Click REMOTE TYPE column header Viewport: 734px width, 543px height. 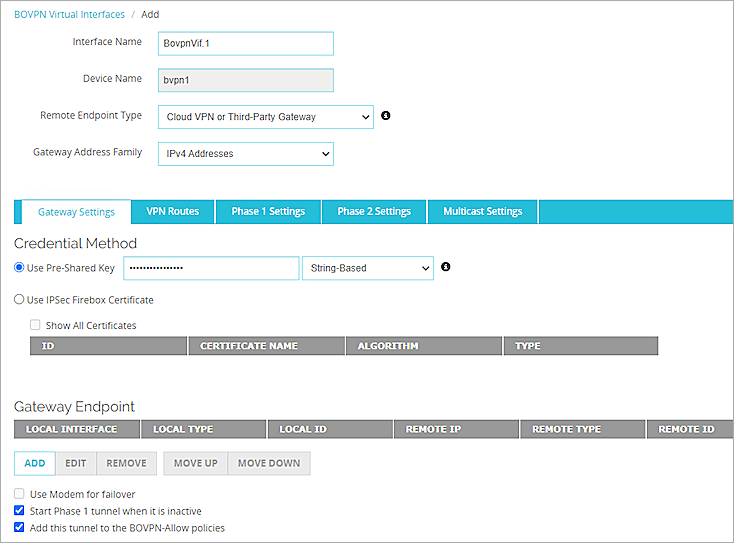click(x=583, y=429)
